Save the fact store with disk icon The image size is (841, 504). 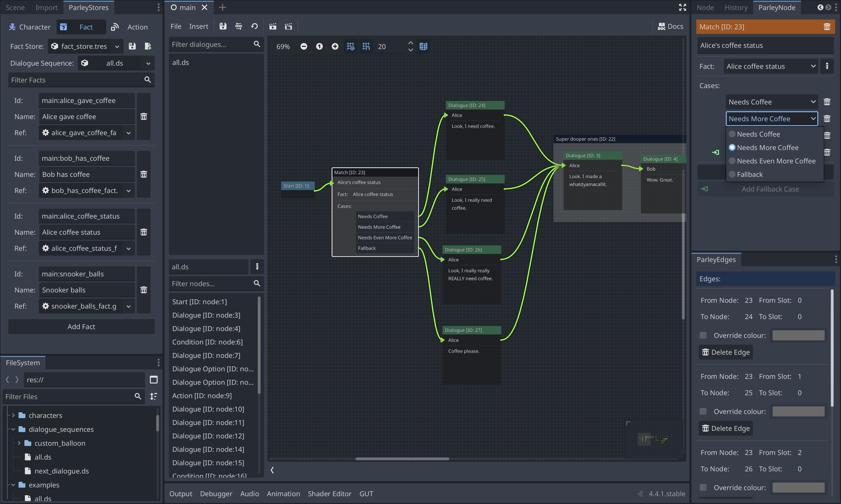click(132, 46)
